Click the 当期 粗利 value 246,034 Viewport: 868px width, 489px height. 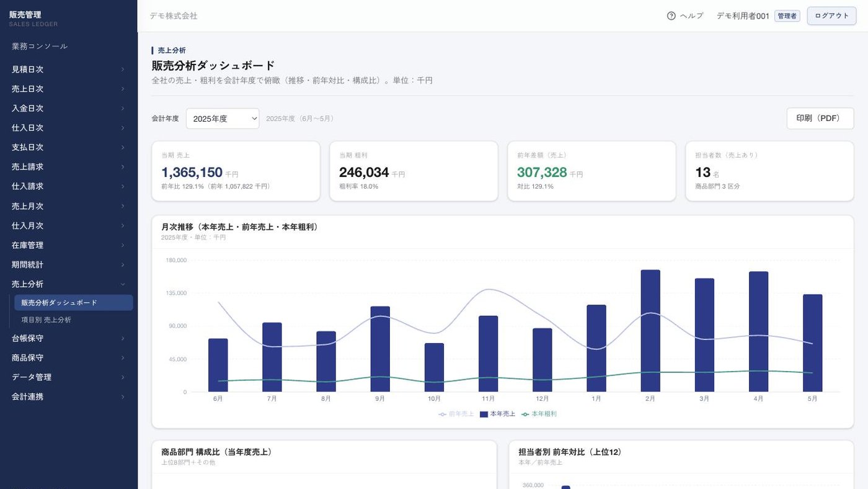click(364, 173)
